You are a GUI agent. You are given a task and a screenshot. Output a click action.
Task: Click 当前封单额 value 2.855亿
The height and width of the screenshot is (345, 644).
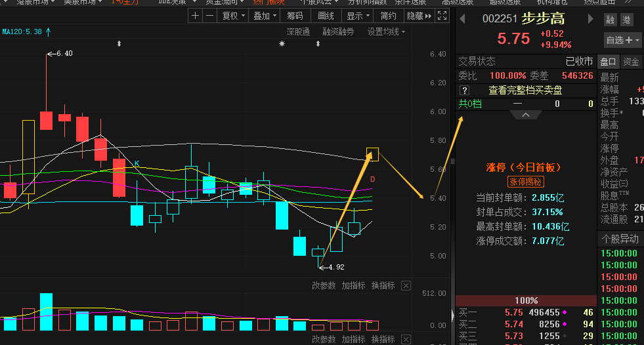click(x=548, y=197)
